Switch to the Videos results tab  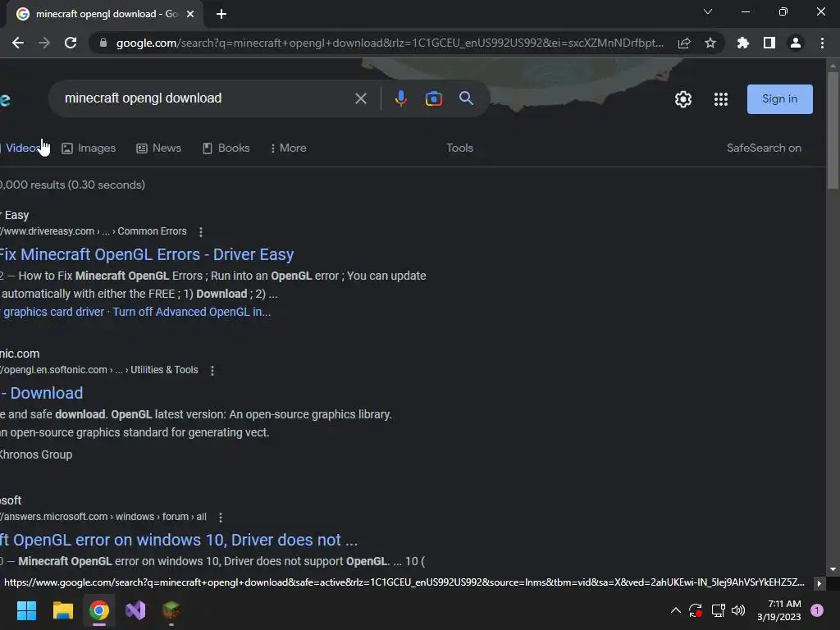21,148
